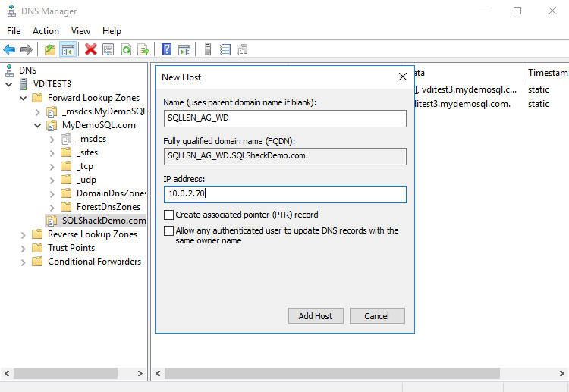Click tree pane horizontal scrollbar right arrow

[x=140, y=373]
